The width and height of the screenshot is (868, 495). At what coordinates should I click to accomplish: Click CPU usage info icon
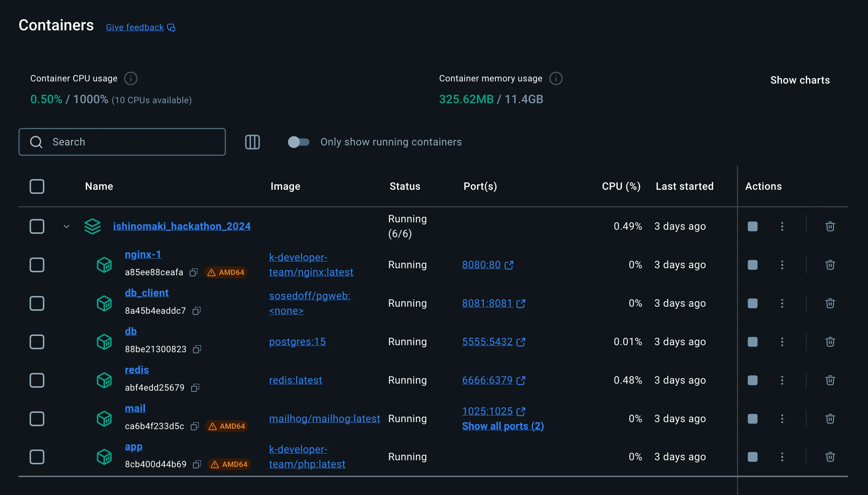pyautogui.click(x=131, y=78)
